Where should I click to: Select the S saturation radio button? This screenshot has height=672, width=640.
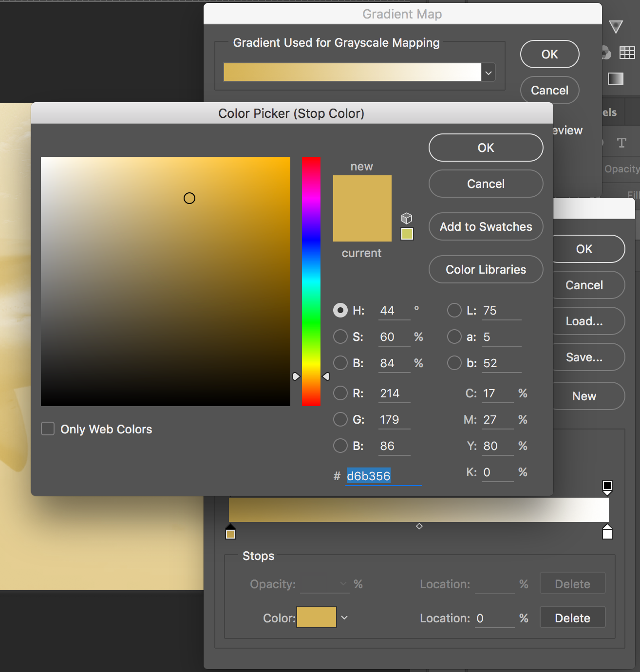coord(340,336)
